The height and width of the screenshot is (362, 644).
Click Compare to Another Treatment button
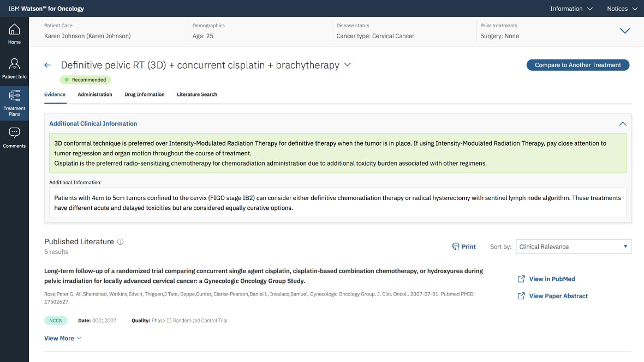[577, 65]
